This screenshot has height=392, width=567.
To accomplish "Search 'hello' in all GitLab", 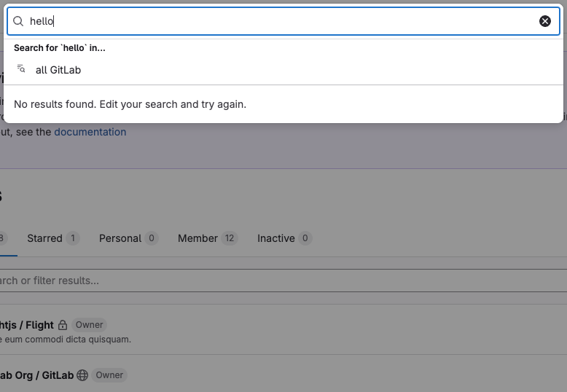I will (283, 70).
